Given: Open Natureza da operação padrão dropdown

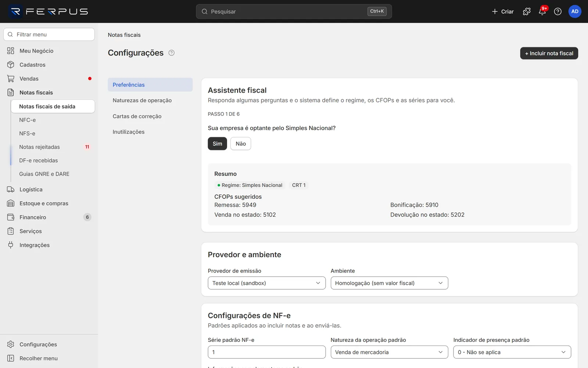Looking at the screenshot, I should (x=389, y=352).
